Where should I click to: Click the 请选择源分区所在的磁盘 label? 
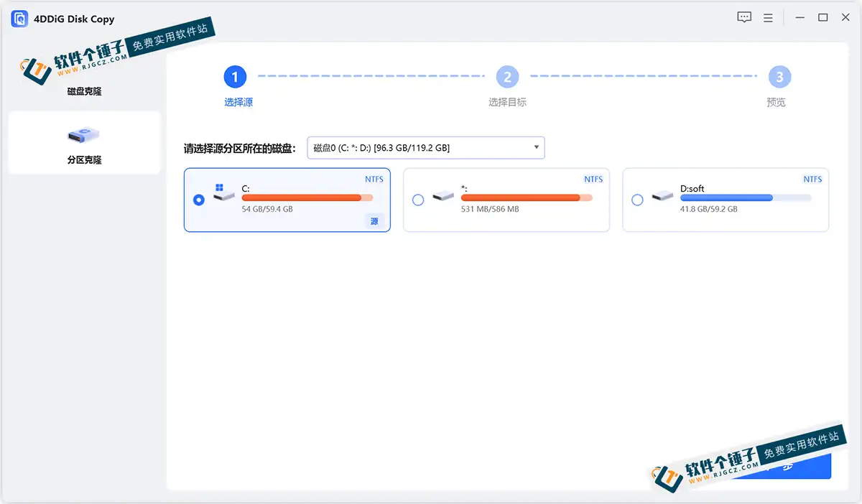(239, 149)
